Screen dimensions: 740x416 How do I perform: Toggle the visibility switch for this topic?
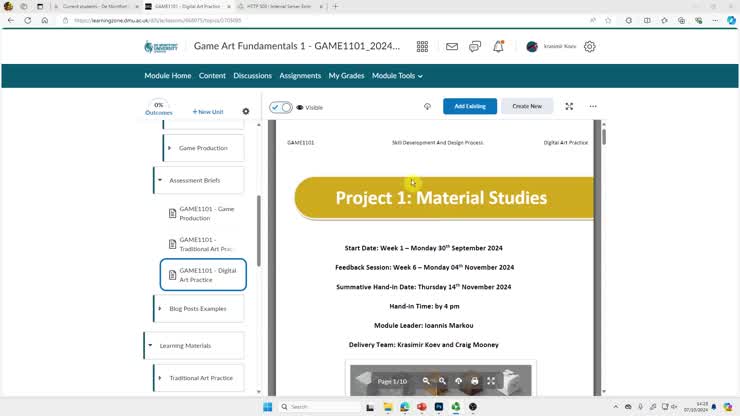281,107
